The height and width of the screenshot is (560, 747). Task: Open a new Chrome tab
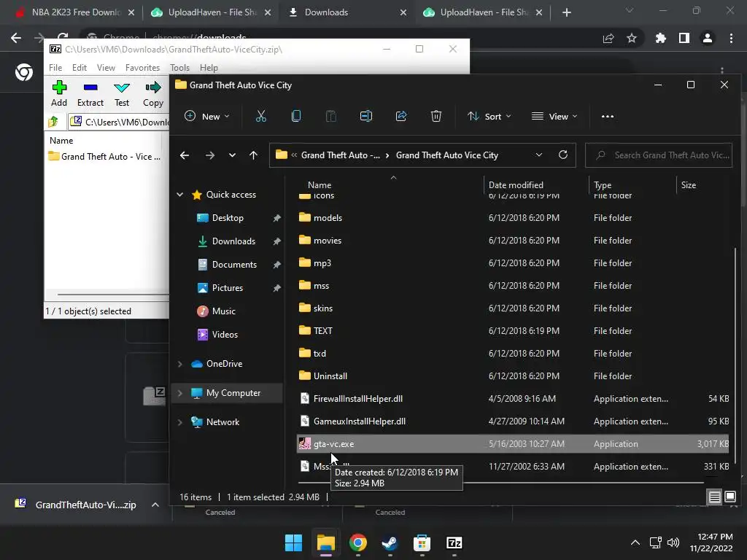pyautogui.click(x=566, y=12)
